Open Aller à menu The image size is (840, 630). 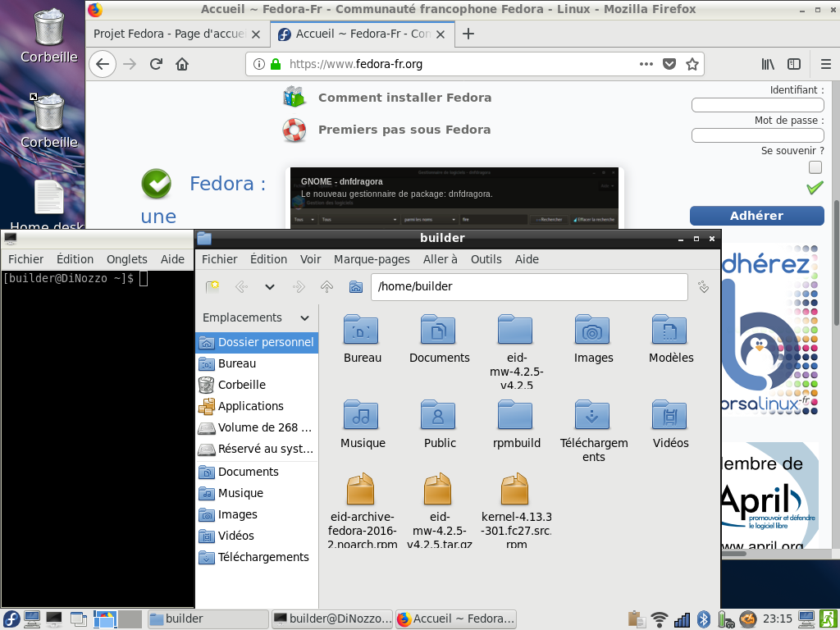[441, 259]
